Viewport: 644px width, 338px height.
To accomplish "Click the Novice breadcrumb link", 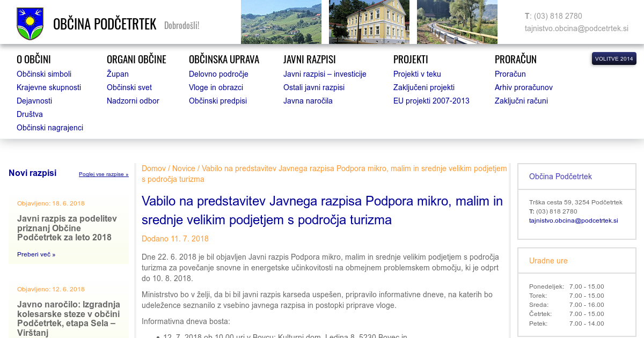I will point(184,168).
